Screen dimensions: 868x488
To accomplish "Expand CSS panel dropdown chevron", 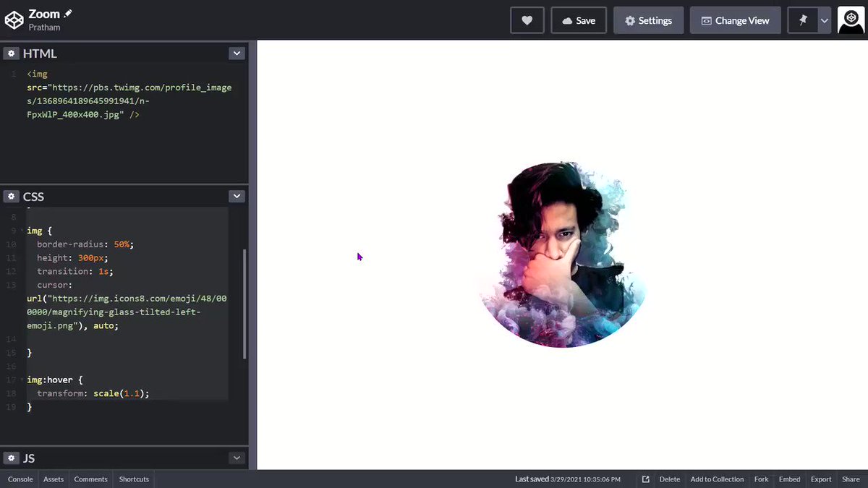I will [237, 196].
